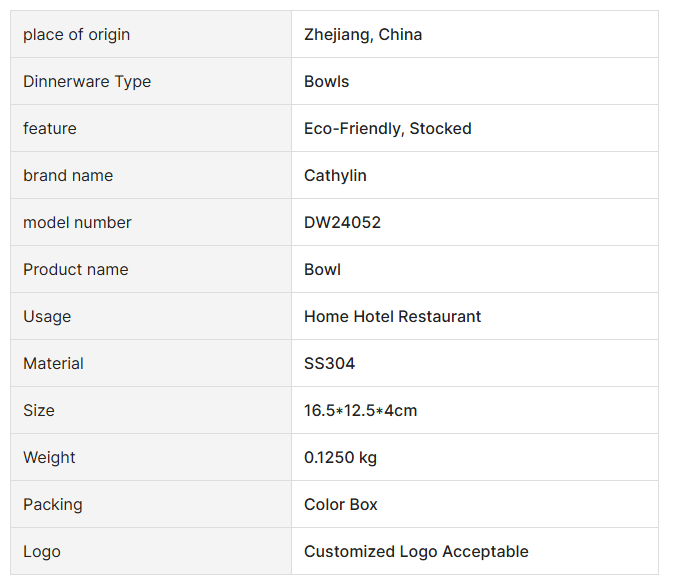Select the model number 'DW24052'

(x=342, y=223)
